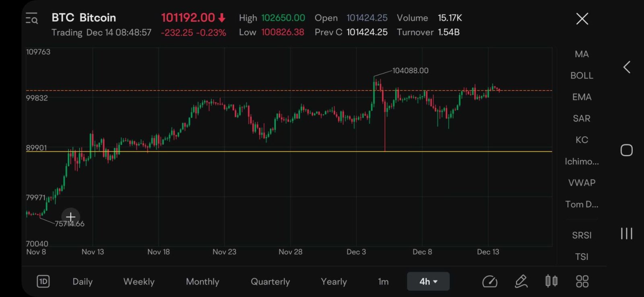Click the Nov 28 date axis label
The image size is (644, 297).
point(291,252)
